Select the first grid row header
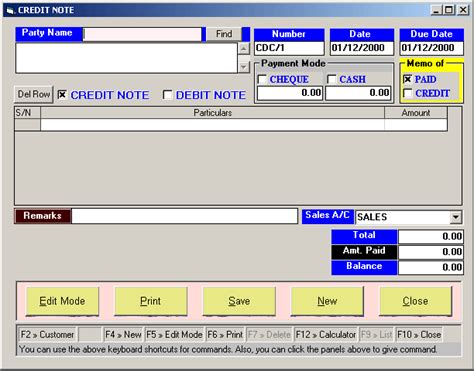 tap(28, 125)
